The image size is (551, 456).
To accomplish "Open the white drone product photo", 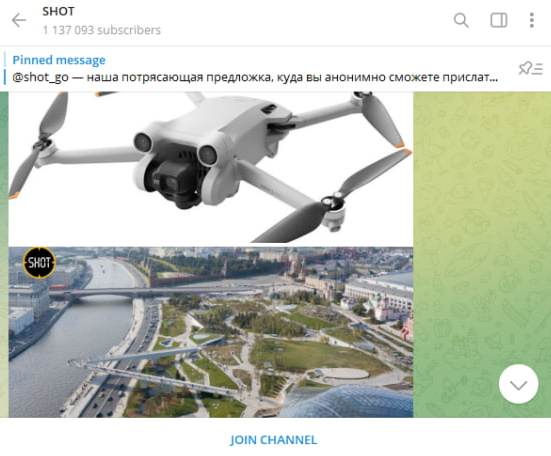I will point(211,167).
